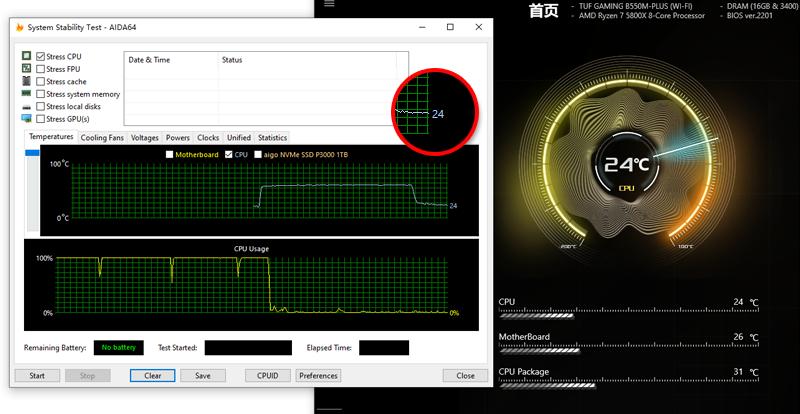
Task: Click the FPU icon beside Stress FPU
Action: (x=27, y=68)
